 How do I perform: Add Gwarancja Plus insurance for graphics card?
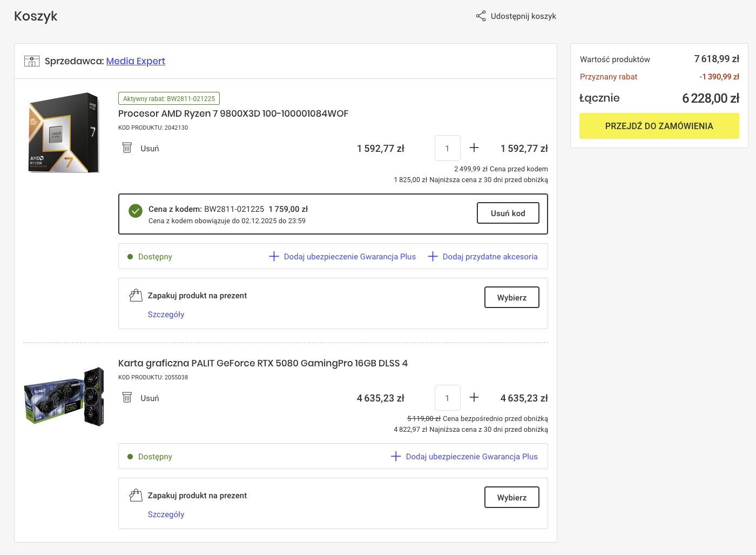(464, 457)
